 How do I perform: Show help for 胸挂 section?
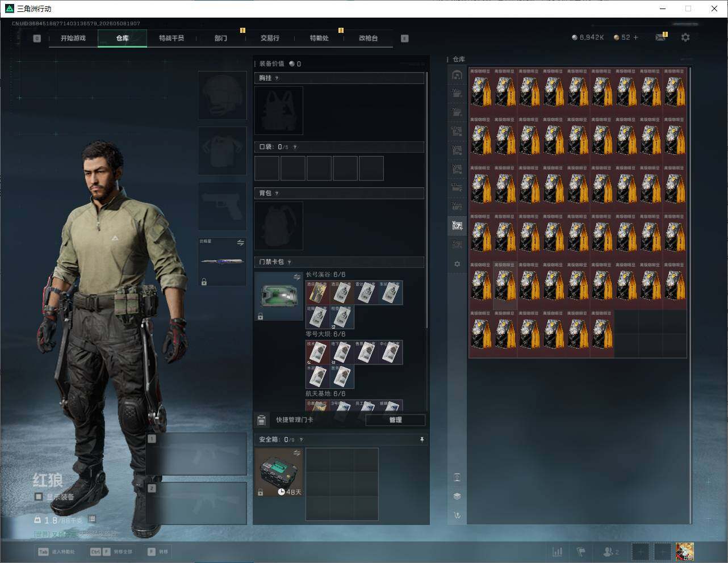click(x=277, y=78)
